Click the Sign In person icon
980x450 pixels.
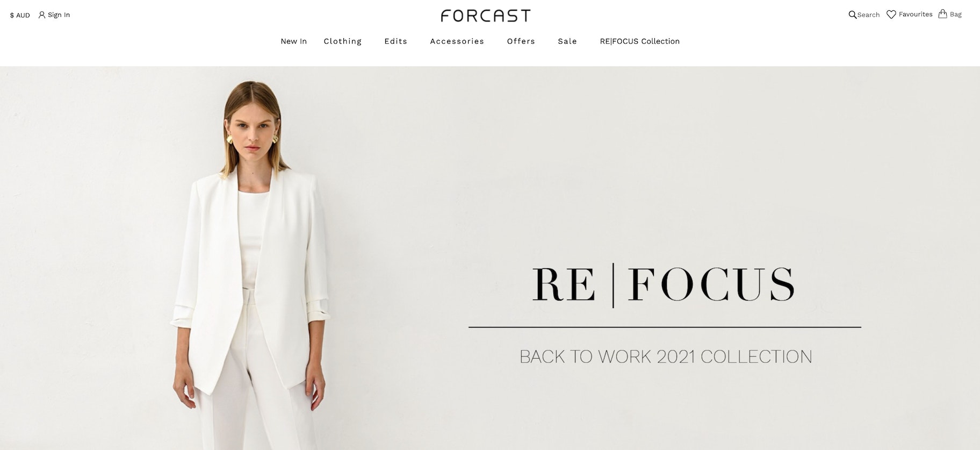(42, 15)
